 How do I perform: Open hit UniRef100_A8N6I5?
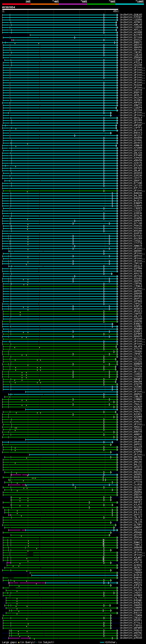(x=131, y=246)
